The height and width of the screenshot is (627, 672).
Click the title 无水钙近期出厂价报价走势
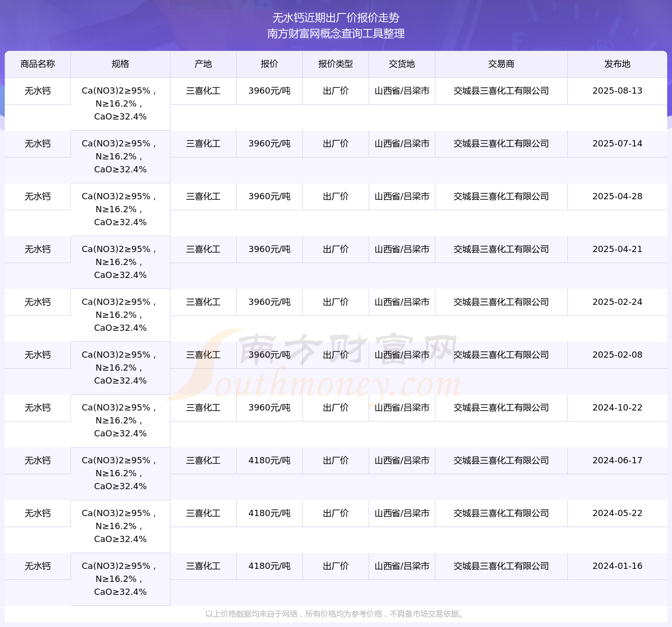336,18
